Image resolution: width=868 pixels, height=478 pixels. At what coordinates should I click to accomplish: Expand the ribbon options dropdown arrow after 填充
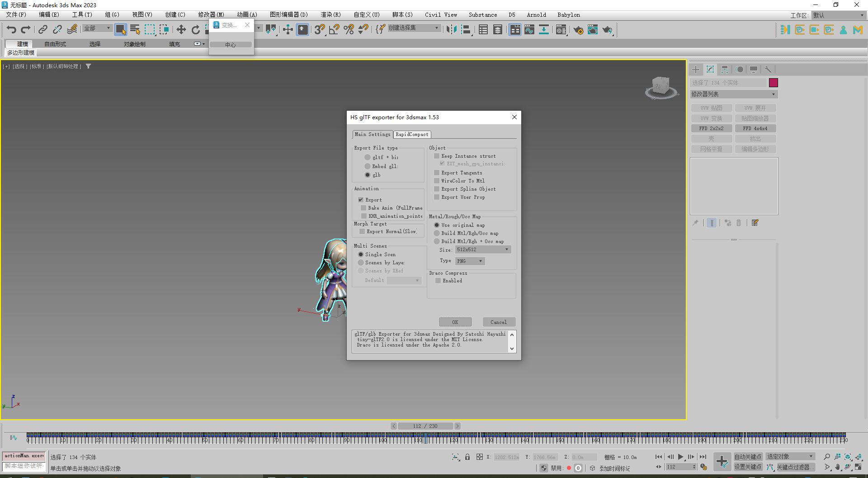(x=199, y=44)
